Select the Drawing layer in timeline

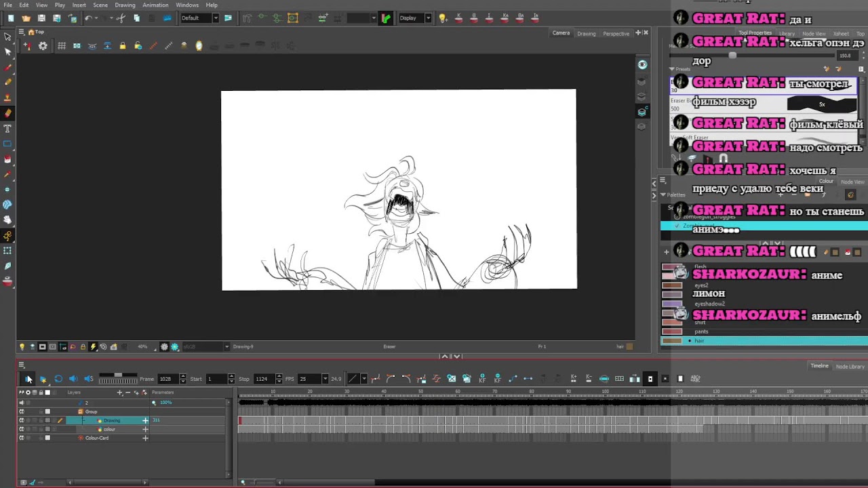(107, 420)
